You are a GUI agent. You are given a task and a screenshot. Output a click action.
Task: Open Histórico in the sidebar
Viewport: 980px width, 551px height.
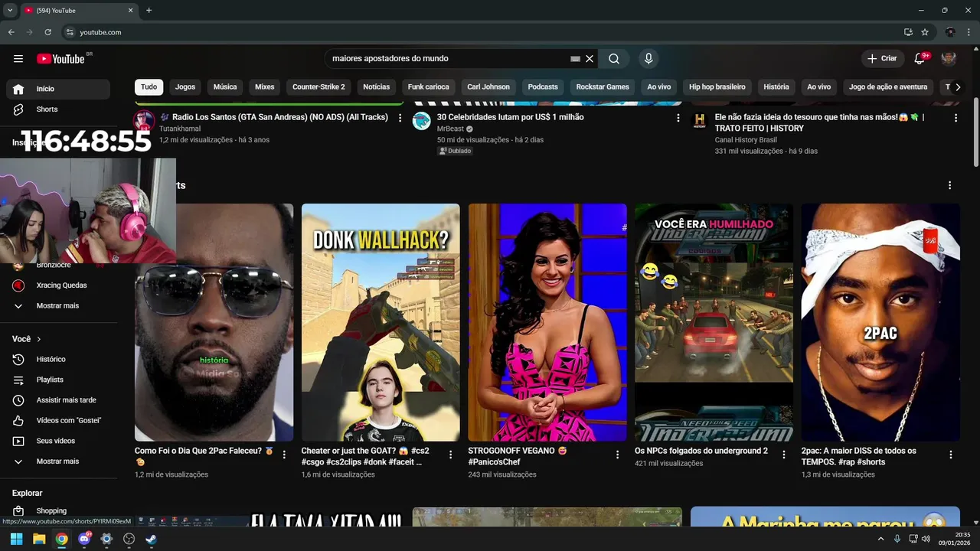coord(58,360)
